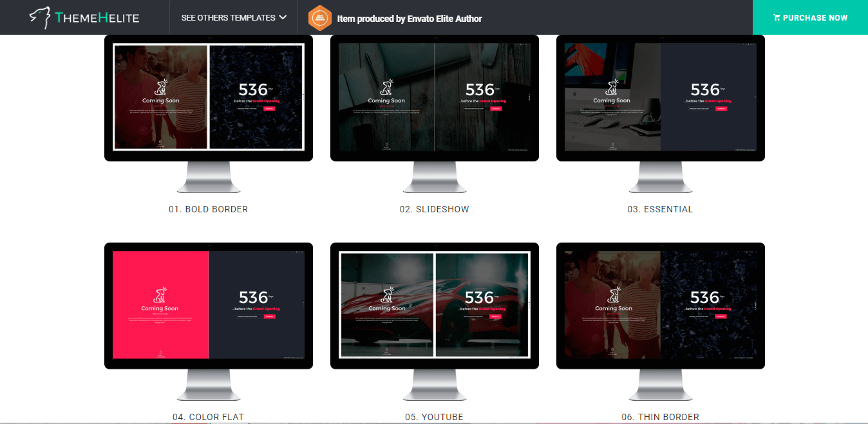Click the chevron next to See Others Templates
868x424 pixels.
(282, 18)
